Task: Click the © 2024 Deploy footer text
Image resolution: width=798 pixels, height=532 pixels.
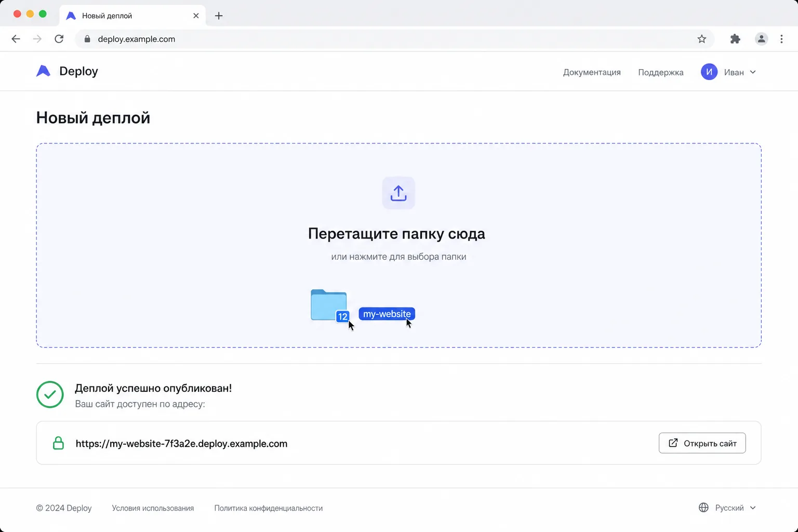Action: click(64, 508)
